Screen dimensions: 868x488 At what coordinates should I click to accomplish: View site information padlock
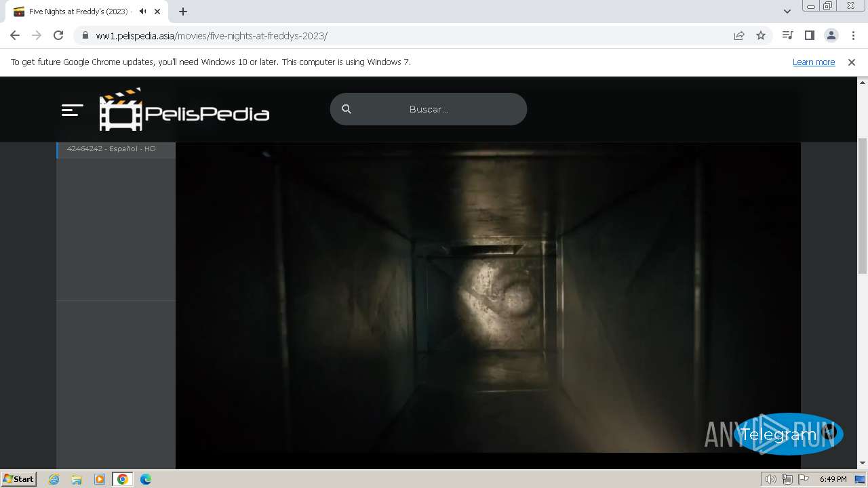click(x=85, y=35)
